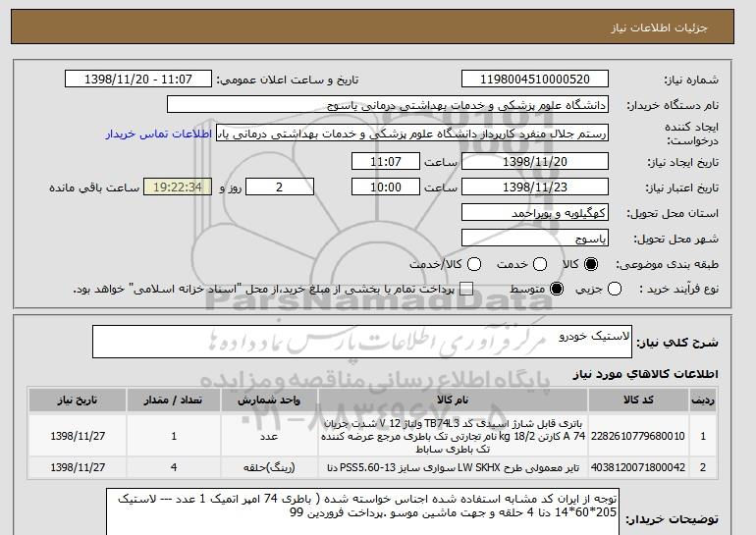
Task: Click the اطلاعات کالاهای مورد نیاز heading
Action: 646,374
